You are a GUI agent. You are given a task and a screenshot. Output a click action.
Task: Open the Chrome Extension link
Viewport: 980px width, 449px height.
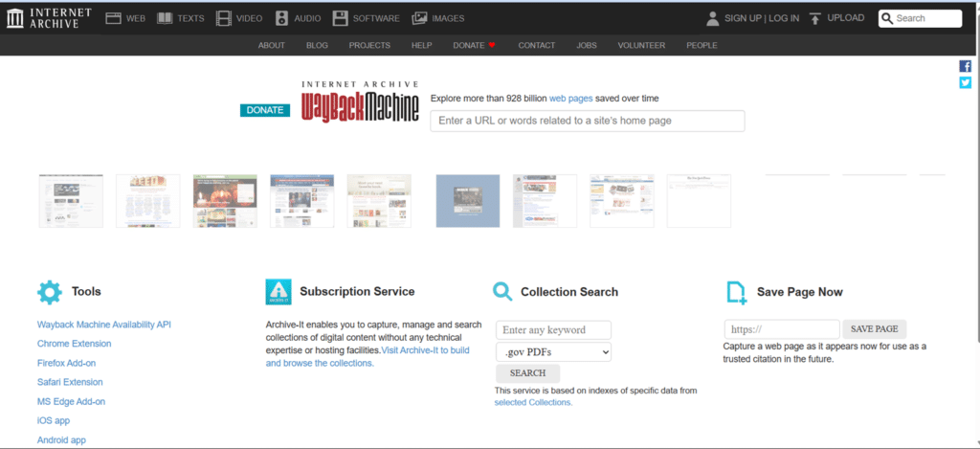point(75,344)
